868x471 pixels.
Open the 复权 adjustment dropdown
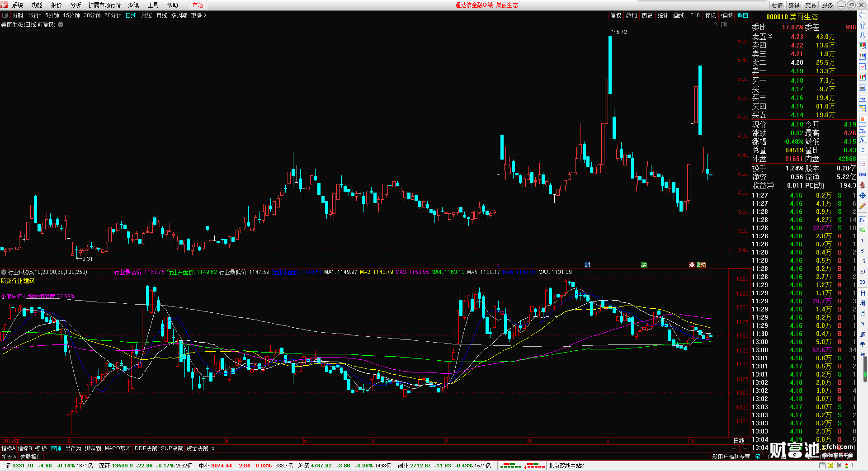coord(616,15)
